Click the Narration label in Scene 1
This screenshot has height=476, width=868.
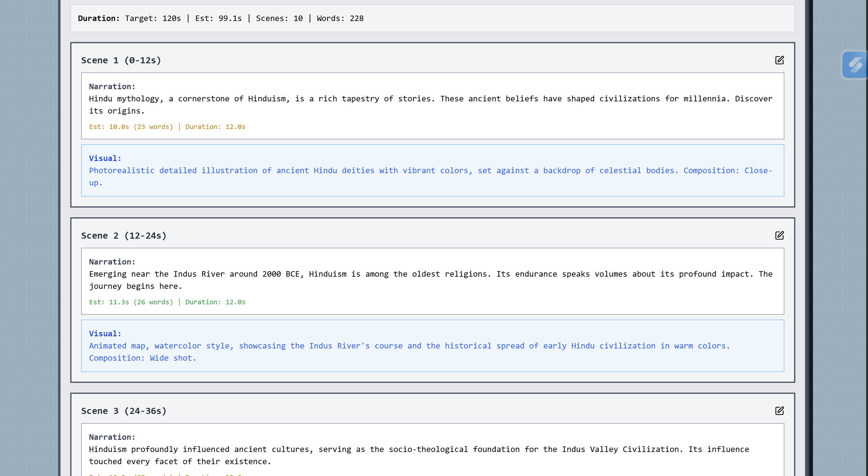click(x=112, y=87)
